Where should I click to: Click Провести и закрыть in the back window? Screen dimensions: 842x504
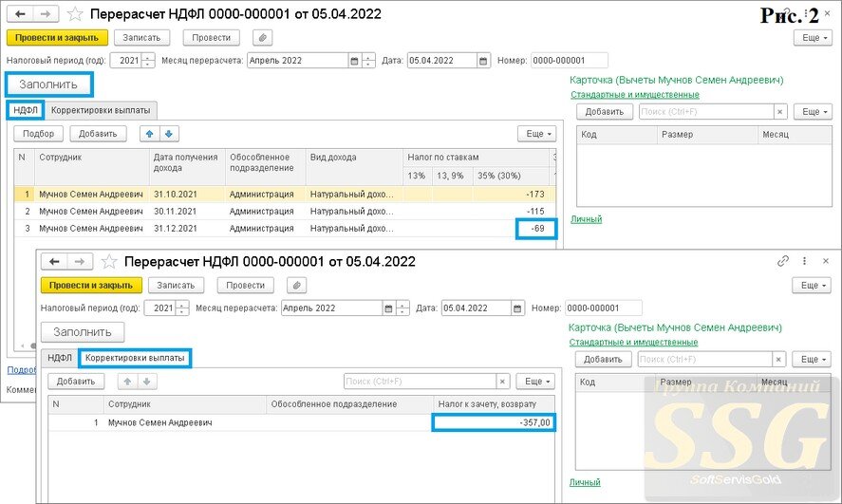pos(57,38)
